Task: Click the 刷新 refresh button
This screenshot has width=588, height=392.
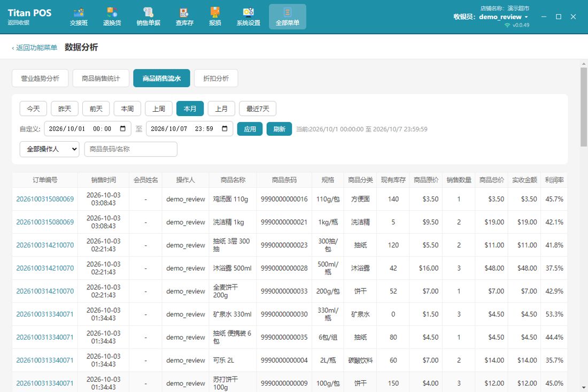Action: 280,129
